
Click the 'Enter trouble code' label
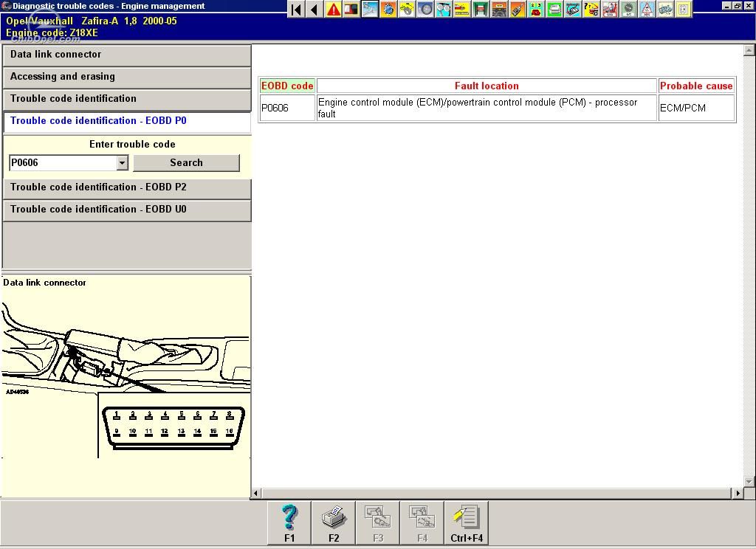(132, 144)
